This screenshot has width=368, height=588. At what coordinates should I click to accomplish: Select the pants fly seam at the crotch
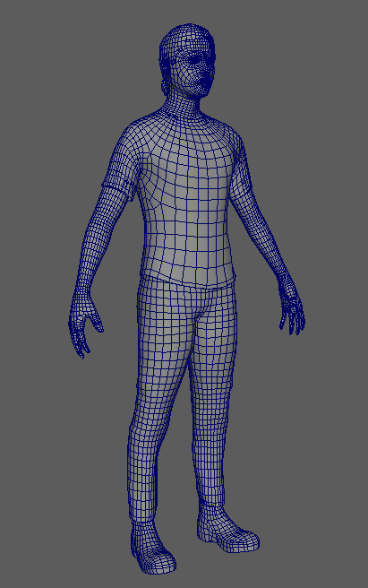[197, 311]
